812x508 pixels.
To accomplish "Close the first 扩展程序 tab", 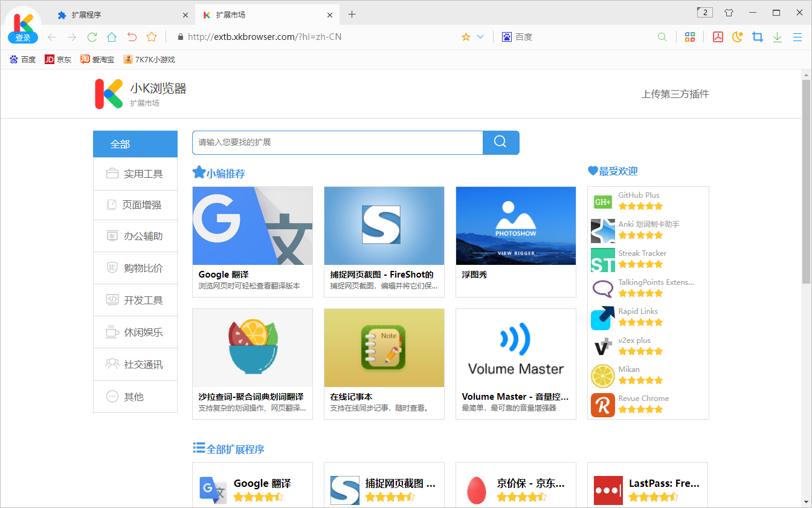I will pyautogui.click(x=185, y=15).
